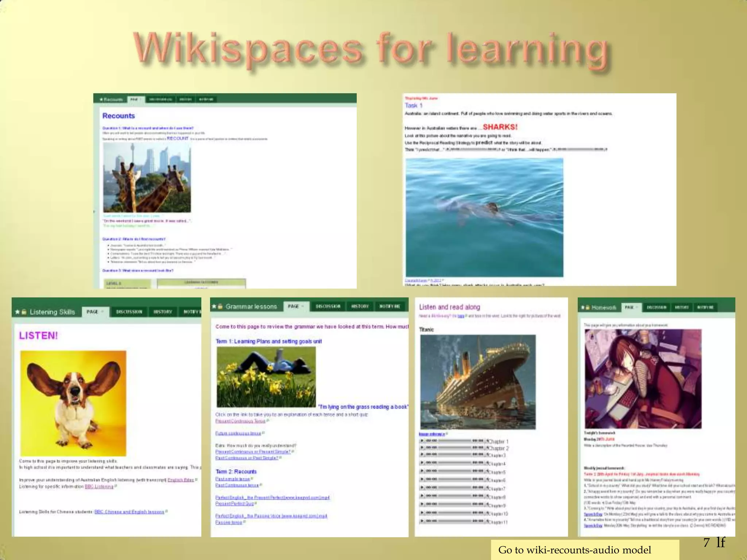Click the Go to wiki-recounts-audio model button

coord(585,550)
